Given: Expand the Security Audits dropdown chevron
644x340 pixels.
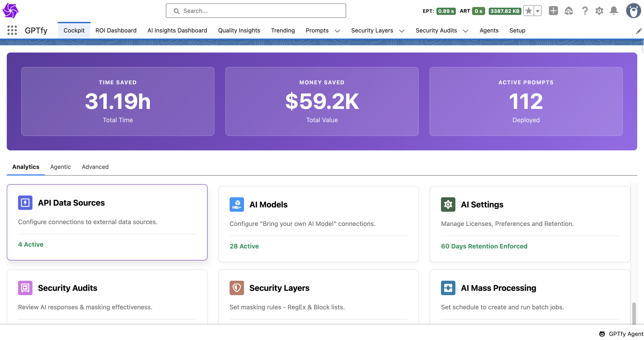Looking at the screenshot, I should (x=465, y=31).
